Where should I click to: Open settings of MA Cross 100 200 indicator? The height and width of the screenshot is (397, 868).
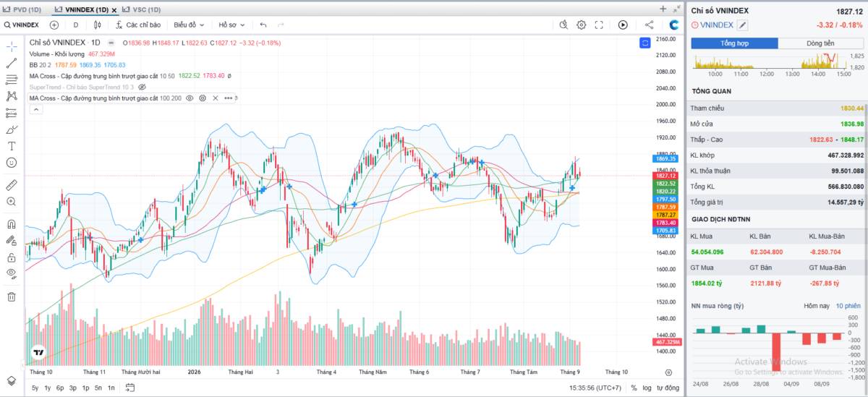point(203,98)
